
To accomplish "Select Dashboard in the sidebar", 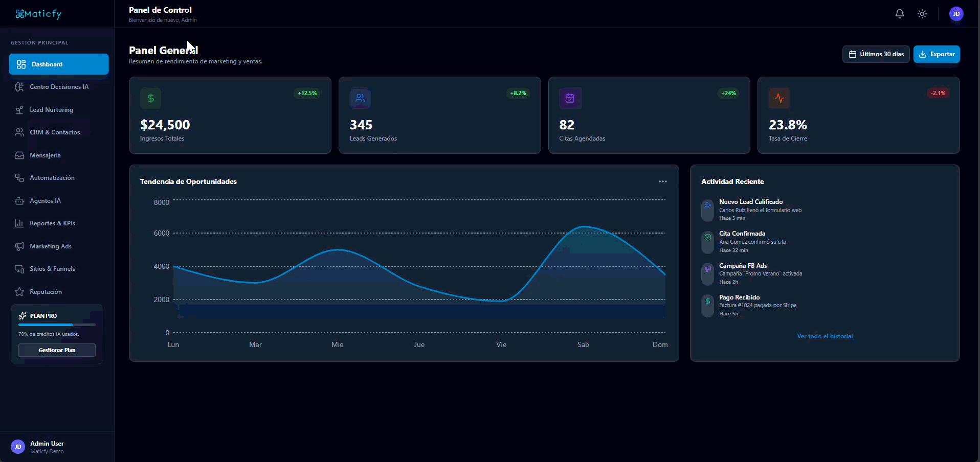I will (59, 64).
